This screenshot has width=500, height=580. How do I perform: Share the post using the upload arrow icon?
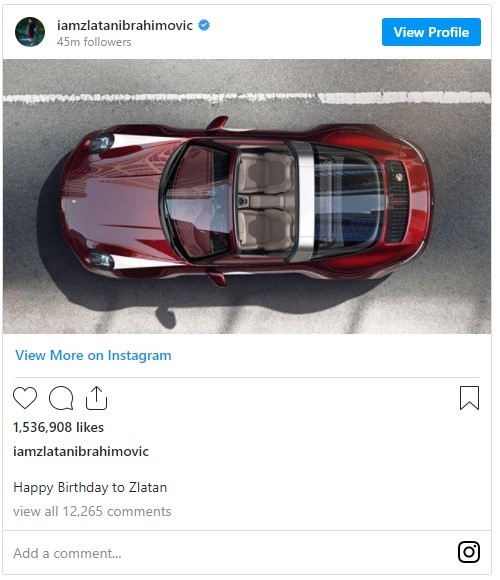click(97, 398)
